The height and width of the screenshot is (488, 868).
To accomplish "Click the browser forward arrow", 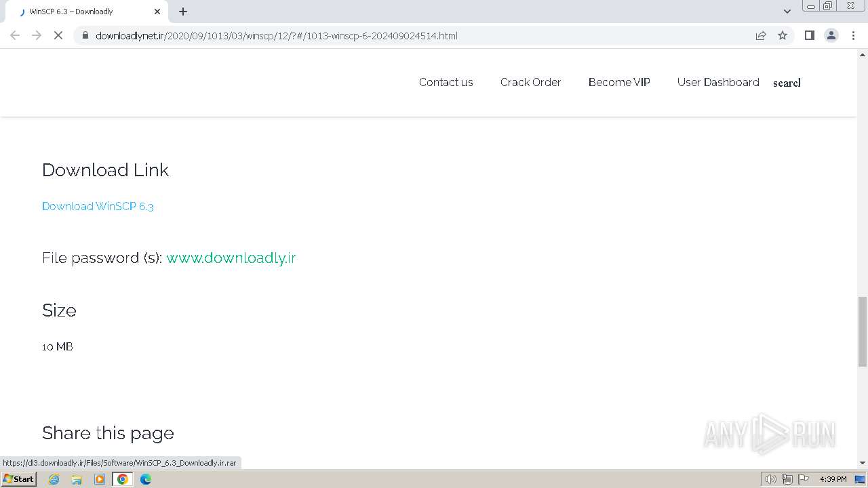I will click(37, 35).
